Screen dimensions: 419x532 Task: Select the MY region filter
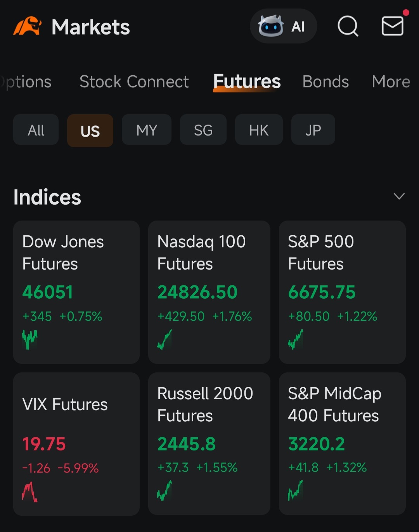147,130
